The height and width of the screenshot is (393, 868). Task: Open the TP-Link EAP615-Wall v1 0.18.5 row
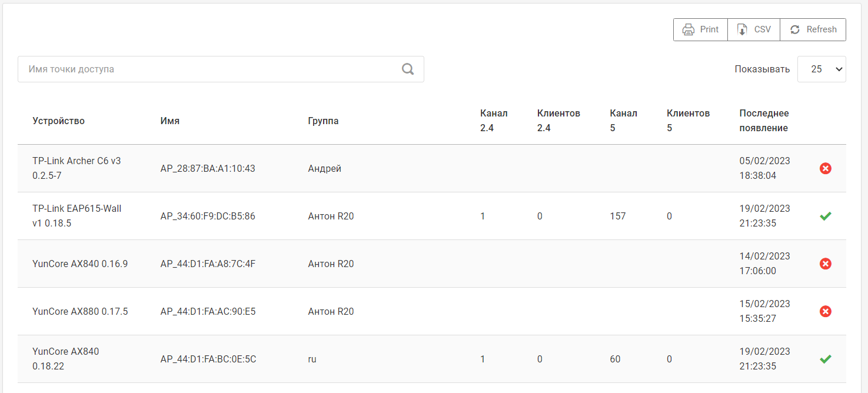pyautogui.click(x=77, y=216)
